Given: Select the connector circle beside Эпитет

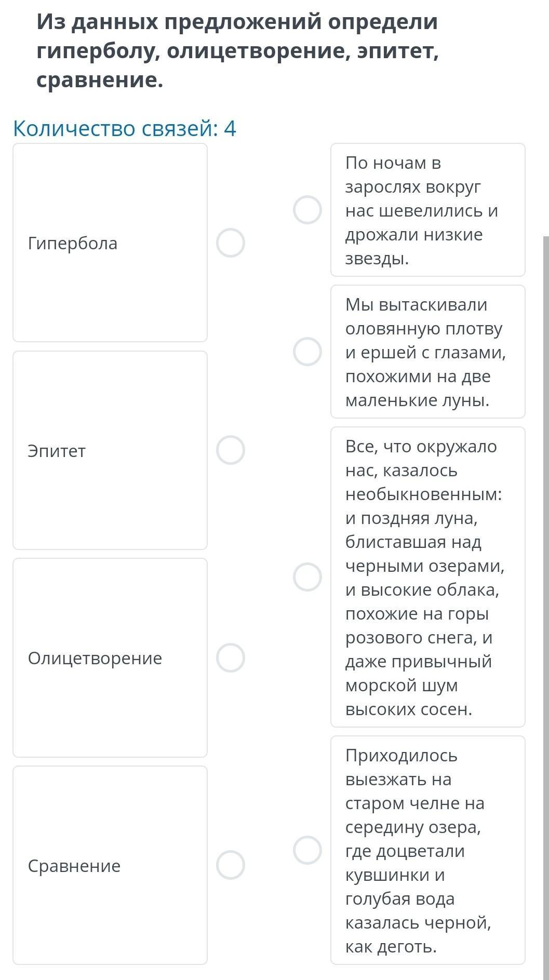Looking at the screenshot, I should point(231,450).
